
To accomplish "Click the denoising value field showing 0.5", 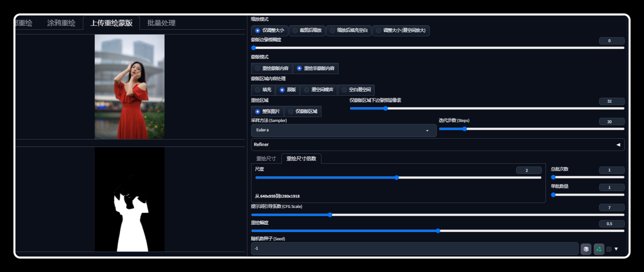I will pos(612,224).
